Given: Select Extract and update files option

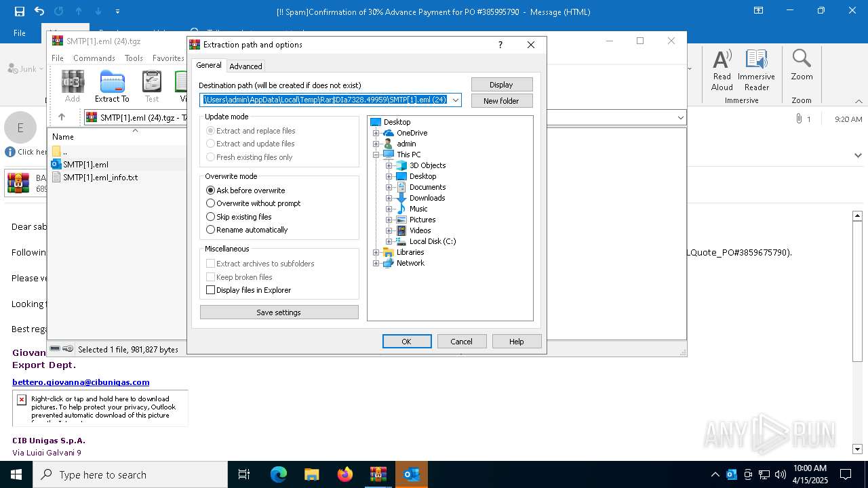Looking at the screenshot, I should (x=250, y=144).
